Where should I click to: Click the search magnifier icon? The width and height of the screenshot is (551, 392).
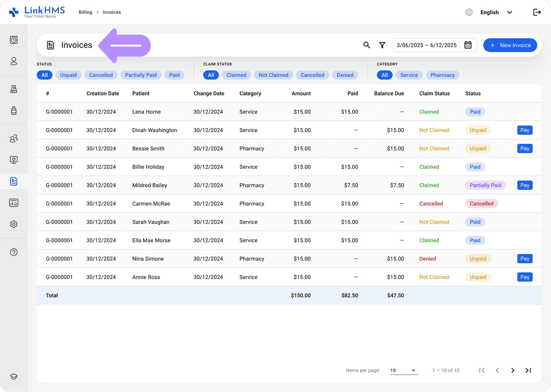(x=367, y=45)
